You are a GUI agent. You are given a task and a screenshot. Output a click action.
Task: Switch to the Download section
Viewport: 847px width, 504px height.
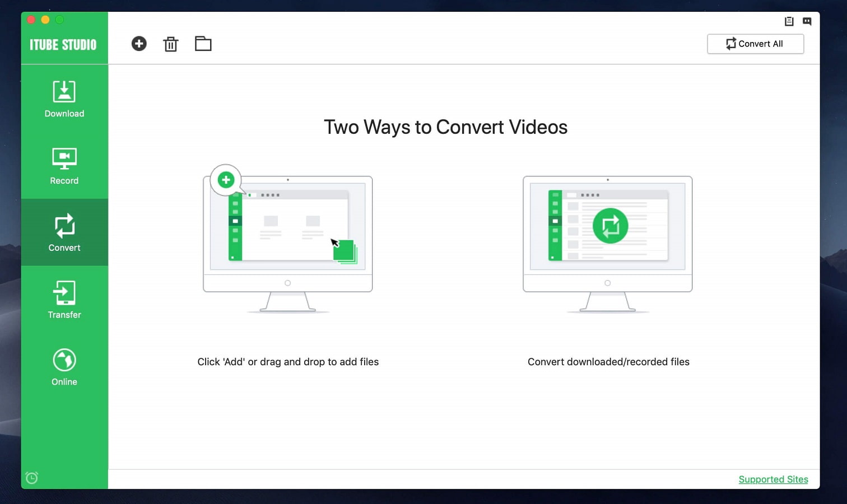pyautogui.click(x=64, y=99)
